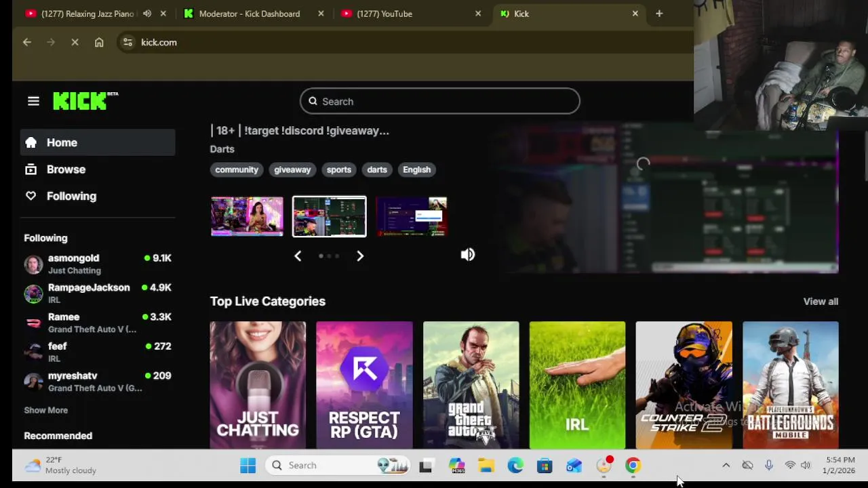Open the Counter-Strike 2 category card

coord(684,385)
